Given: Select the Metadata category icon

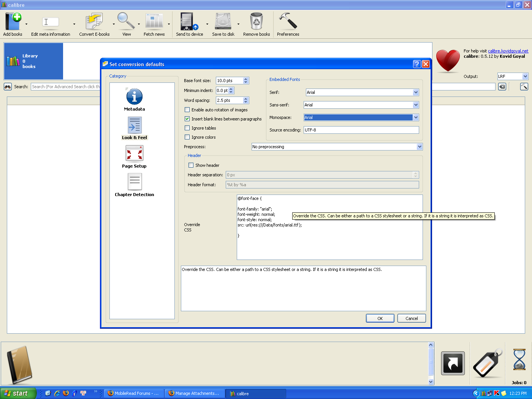Looking at the screenshot, I should point(134,97).
